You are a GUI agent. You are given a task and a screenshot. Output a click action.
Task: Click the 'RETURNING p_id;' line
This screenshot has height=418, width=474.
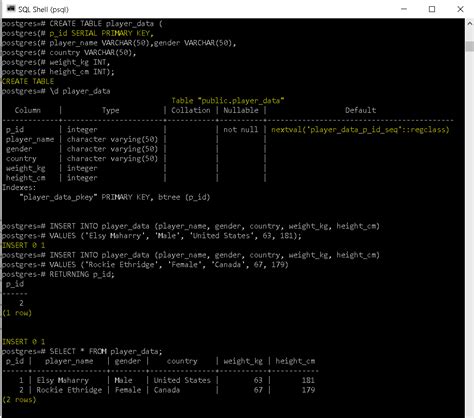click(82, 275)
